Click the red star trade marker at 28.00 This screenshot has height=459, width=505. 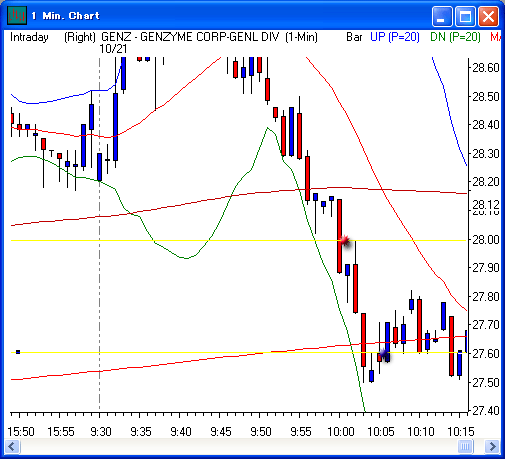pyautogui.click(x=345, y=241)
